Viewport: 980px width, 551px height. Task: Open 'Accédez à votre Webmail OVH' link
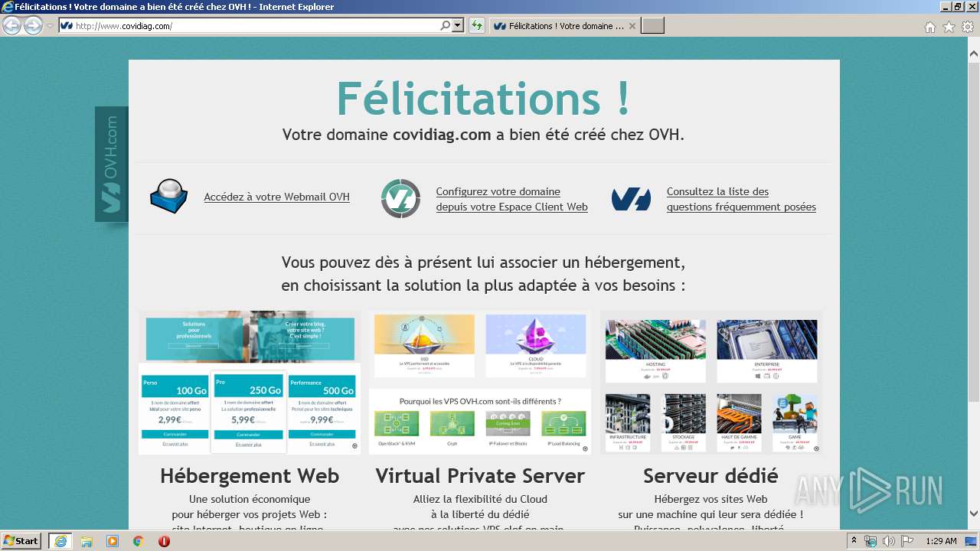(x=276, y=197)
